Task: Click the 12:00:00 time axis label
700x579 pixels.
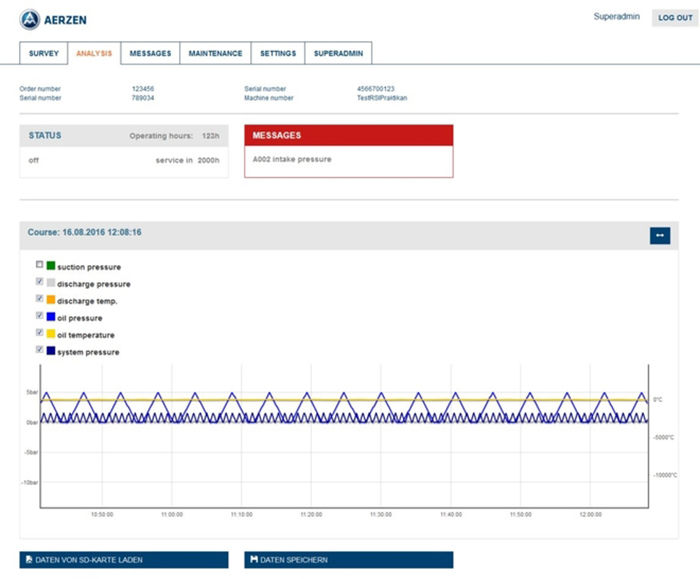Action: [x=590, y=515]
